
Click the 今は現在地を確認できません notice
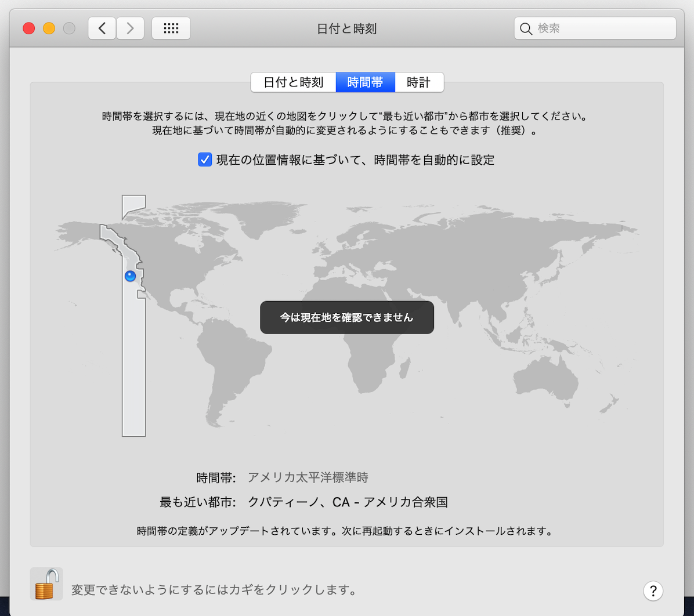pyautogui.click(x=346, y=317)
